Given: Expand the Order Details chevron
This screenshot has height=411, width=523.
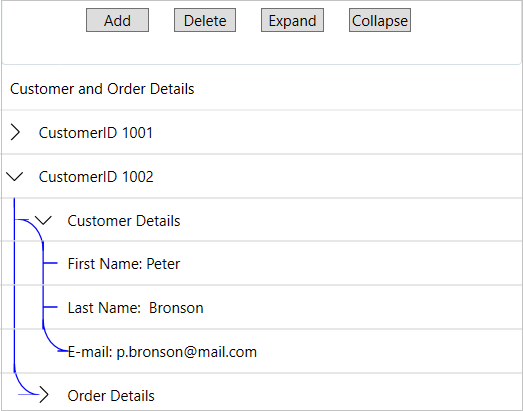Looking at the screenshot, I should [44, 395].
